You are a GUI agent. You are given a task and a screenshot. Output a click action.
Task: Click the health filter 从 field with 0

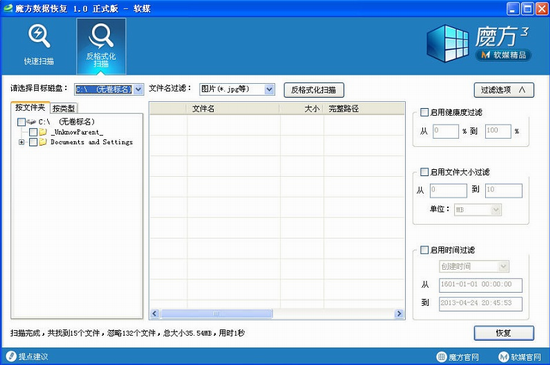coord(445,131)
